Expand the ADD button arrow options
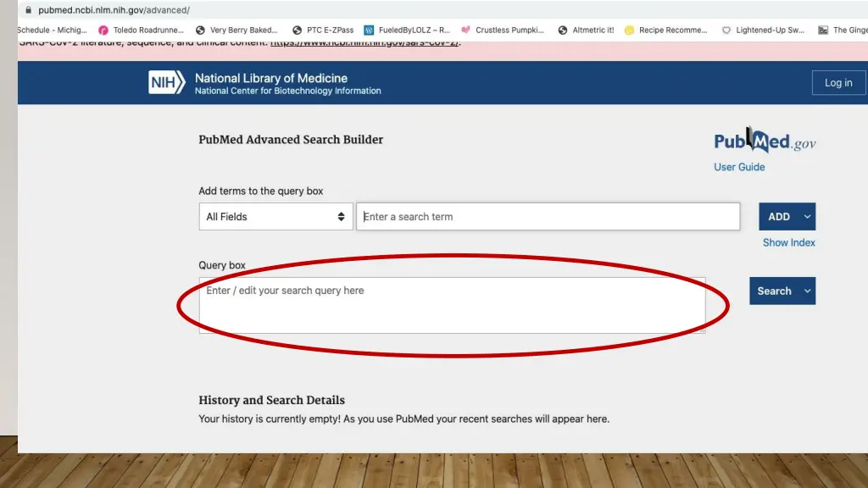The width and height of the screenshot is (868, 488). click(x=807, y=216)
